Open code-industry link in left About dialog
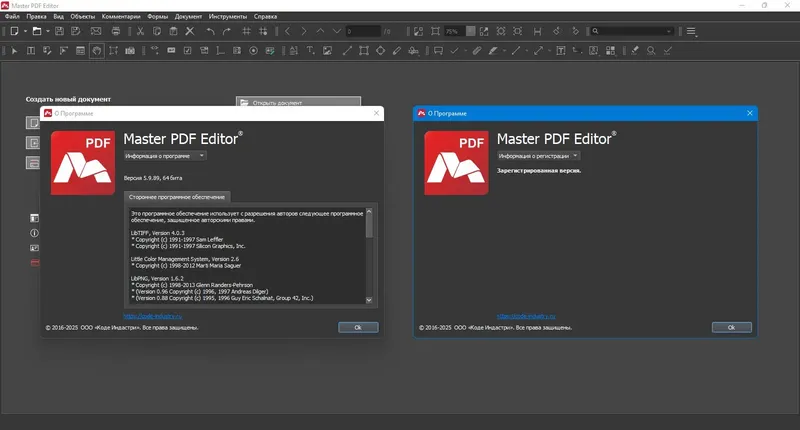The width and height of the screenshot is (800, 430). 153,316
